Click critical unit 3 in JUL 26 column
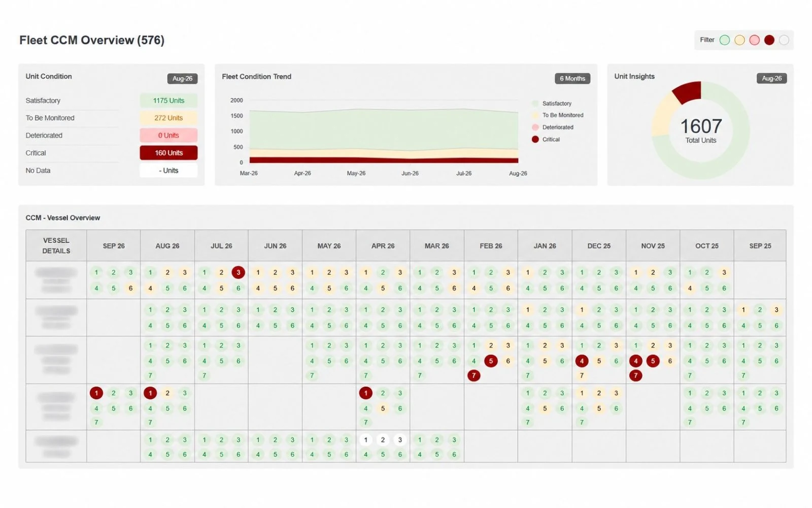Image resolution: width=812 pixels, height=508 pixels. [x=238, y=272]
